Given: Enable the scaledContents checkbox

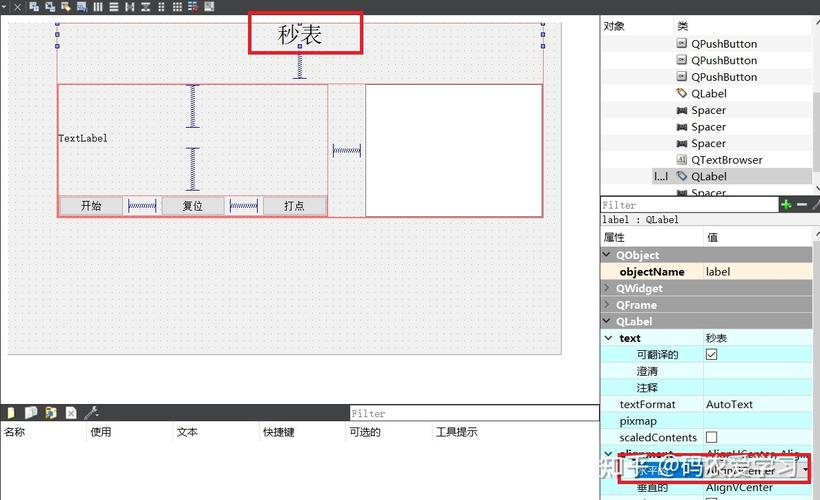Looking at the screenshot, I should [x=711, y=437].
